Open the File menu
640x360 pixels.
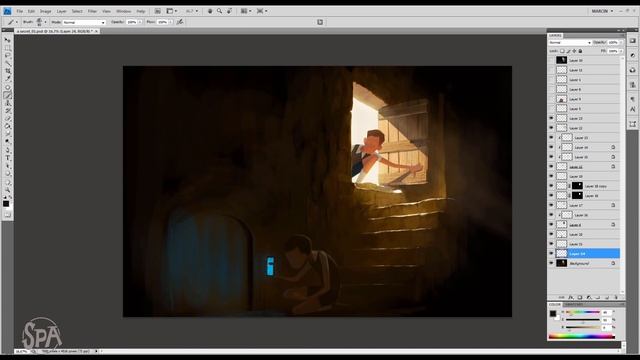pyautogui.click(x=20, y=11)
